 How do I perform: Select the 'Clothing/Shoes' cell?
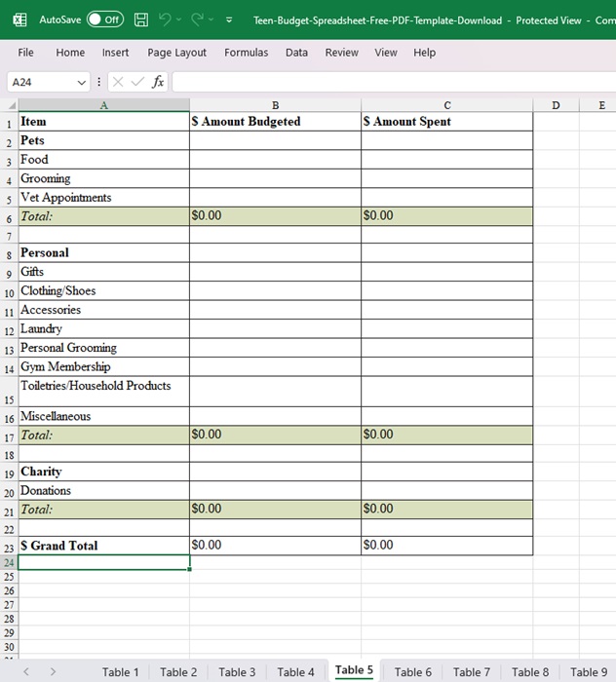coord(104,290)
